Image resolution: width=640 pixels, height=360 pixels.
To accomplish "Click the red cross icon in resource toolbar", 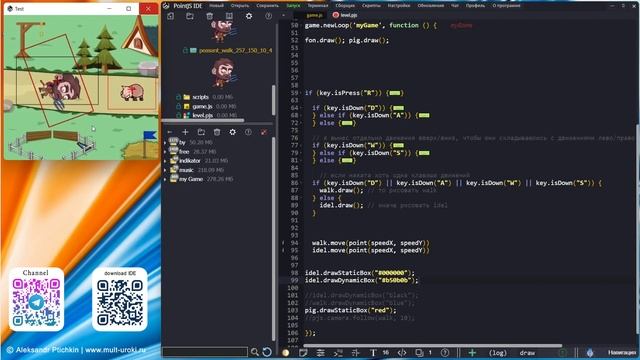I will (264, 132).
